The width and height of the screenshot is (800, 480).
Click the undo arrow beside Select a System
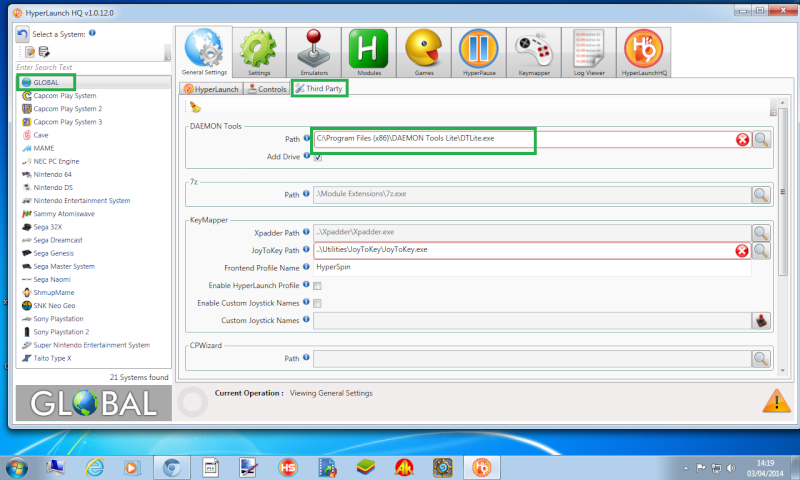22,34
